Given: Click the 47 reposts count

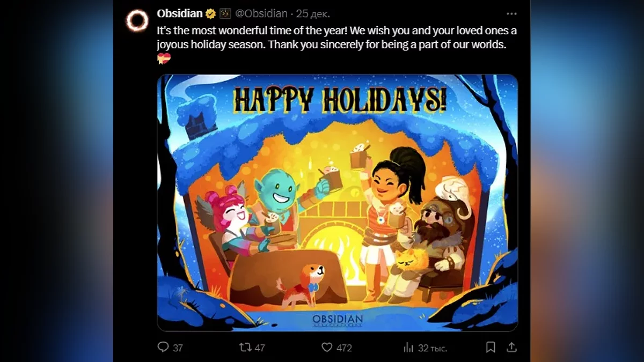Looking at the screenshot, I should (260, 348).
